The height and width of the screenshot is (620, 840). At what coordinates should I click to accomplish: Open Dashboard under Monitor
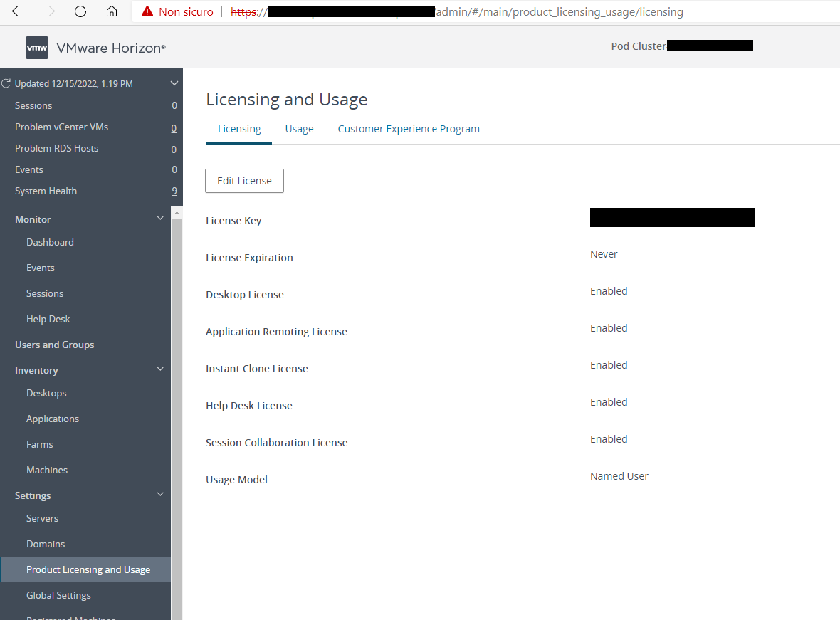point(50,242)
